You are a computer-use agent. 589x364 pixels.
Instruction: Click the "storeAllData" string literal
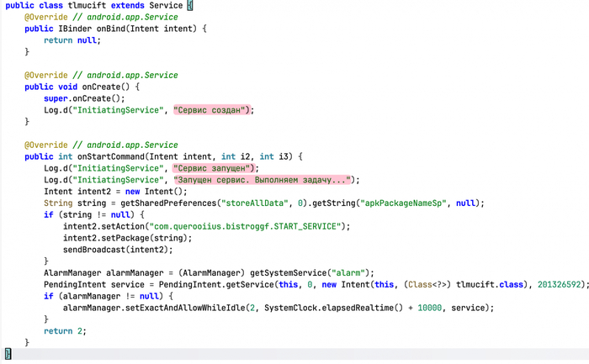(x=254, y=203)
